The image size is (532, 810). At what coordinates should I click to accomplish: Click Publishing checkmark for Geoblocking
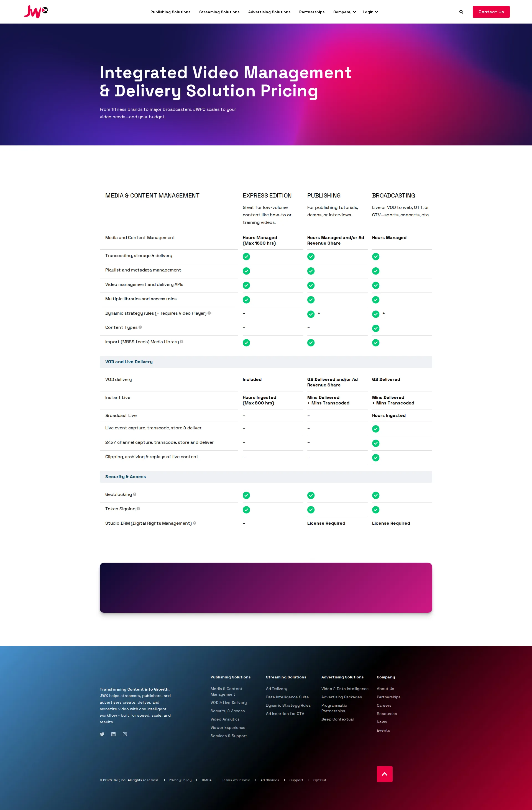311,495
